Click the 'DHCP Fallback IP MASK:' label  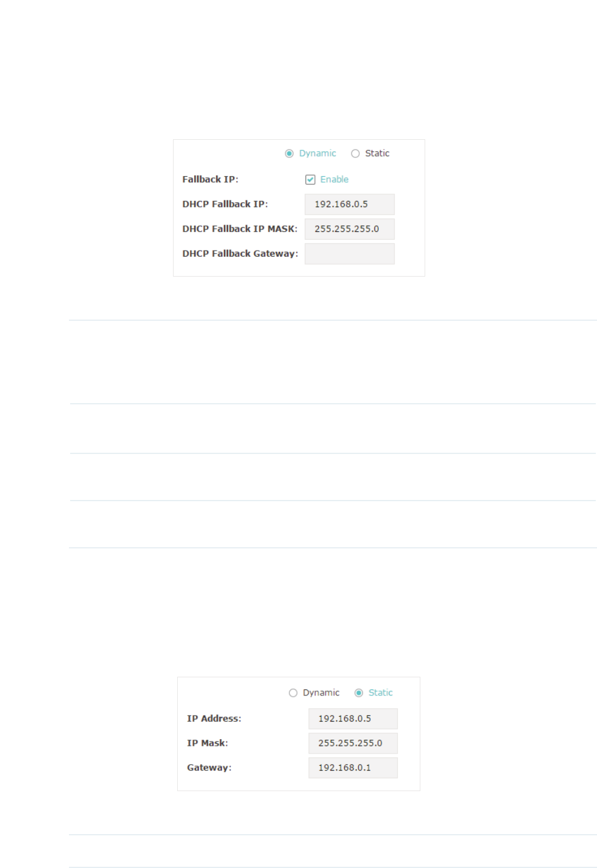click(240, 229)
